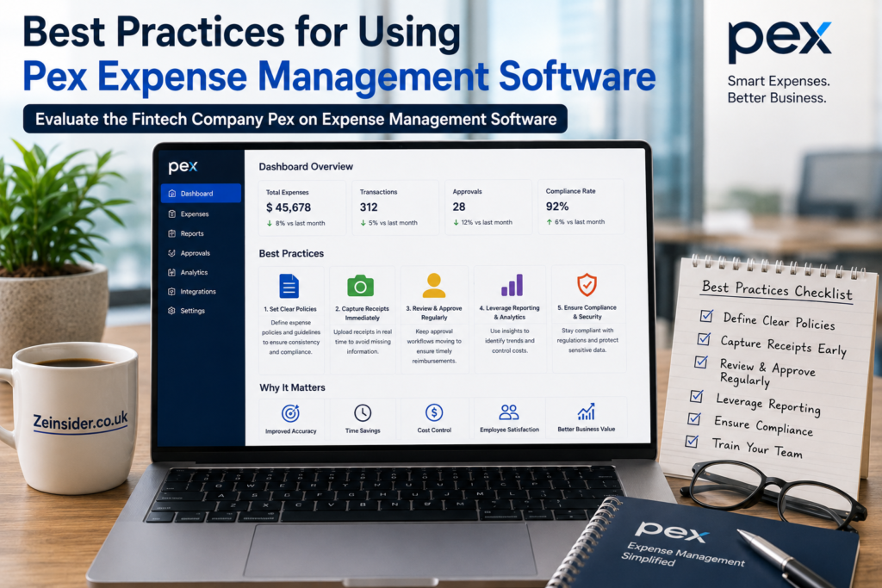
Task: Click the 8% vs last month text
Action: pos(301,223)
